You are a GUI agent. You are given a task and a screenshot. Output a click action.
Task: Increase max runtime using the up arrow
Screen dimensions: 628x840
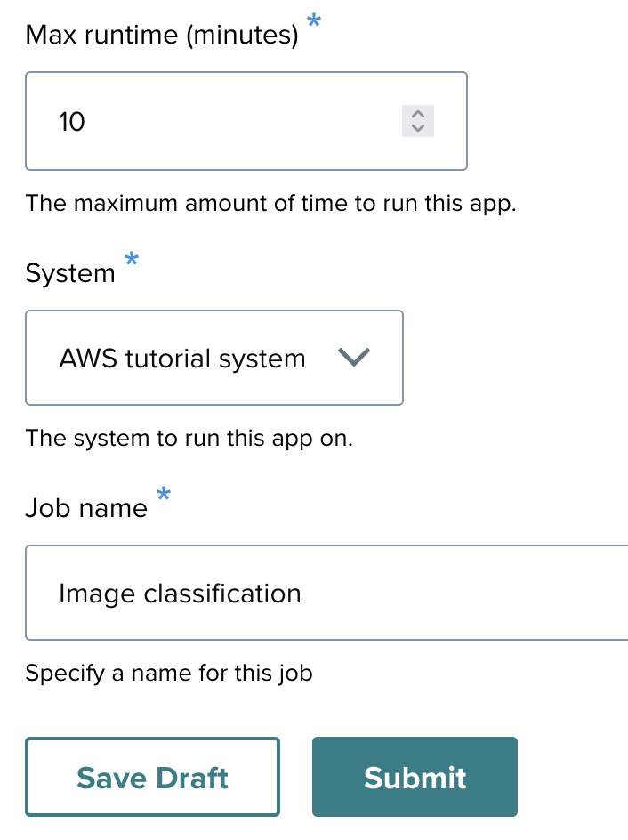coord(417,114)
